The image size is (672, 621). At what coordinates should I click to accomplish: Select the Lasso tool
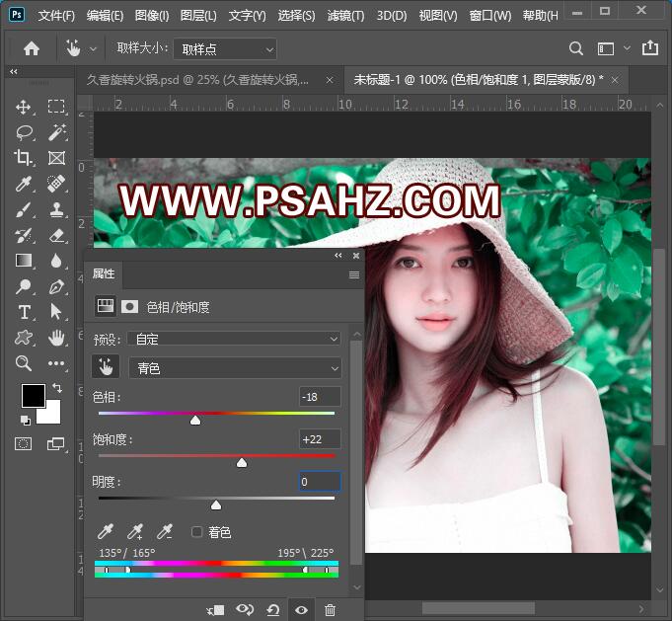pyautogui.click(x=24, y=132)
